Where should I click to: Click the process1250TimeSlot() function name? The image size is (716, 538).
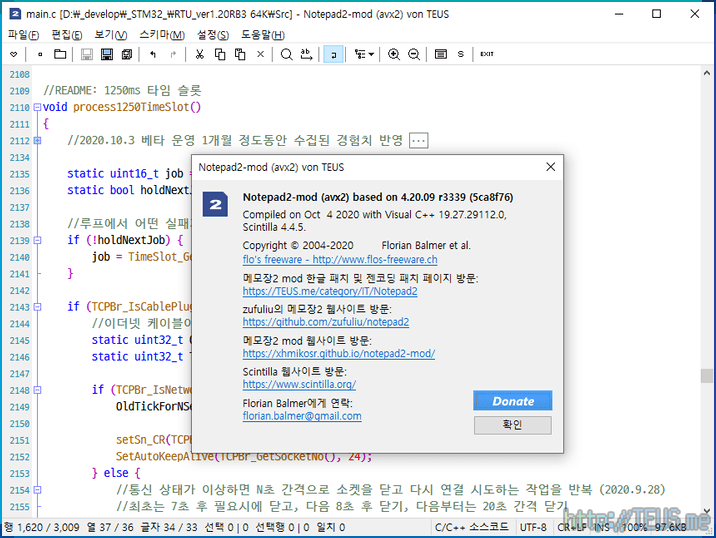coord(137,107)
